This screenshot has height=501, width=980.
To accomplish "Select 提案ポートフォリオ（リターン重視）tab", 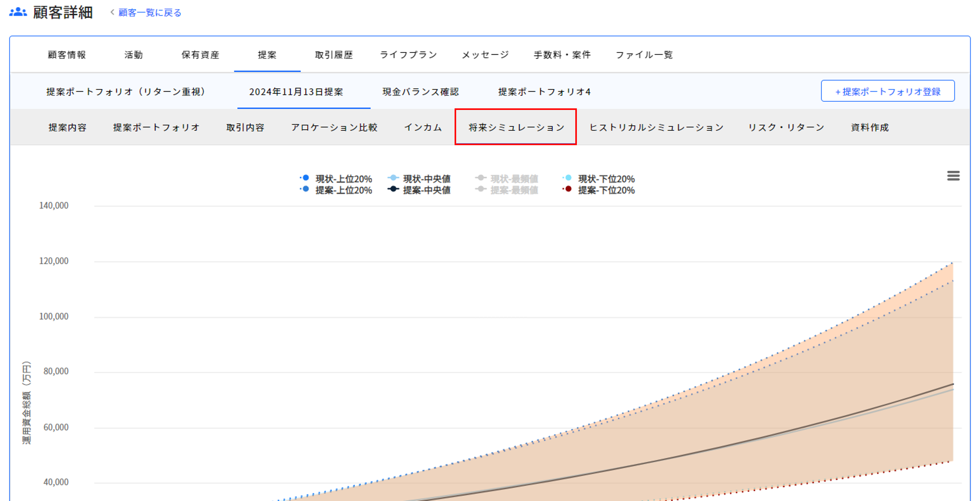I will (126, 92).
